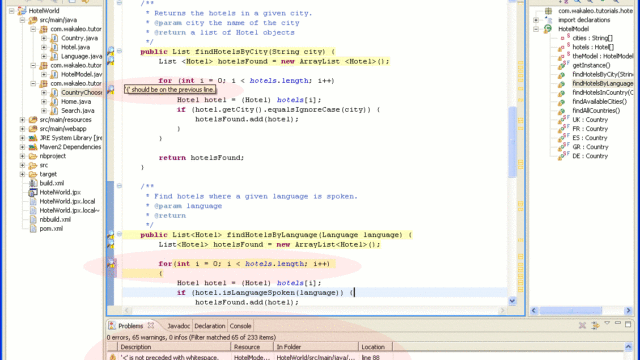640x360 pixels.
Task: Click the HotelModel class icon in Outline
Action: (x=548, y=29)
